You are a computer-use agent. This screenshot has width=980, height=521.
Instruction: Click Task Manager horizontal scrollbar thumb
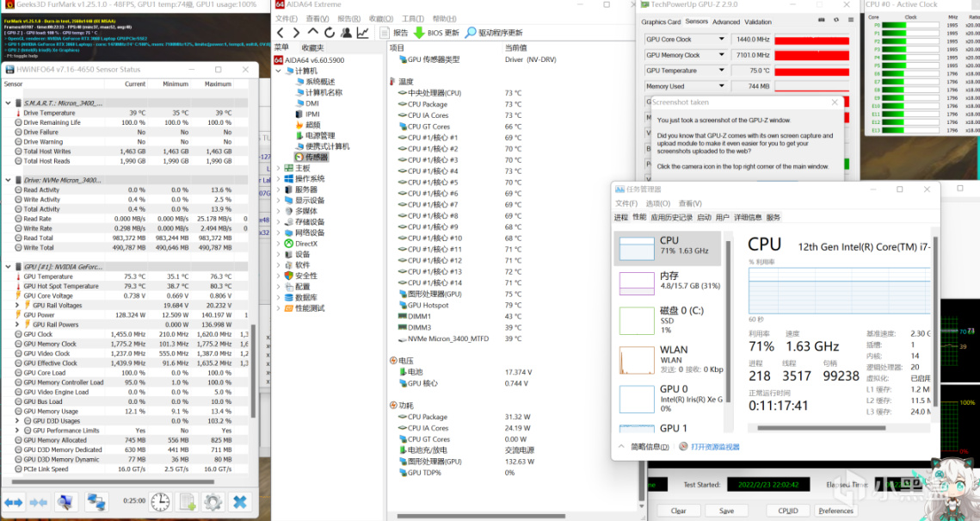point(821,428)
